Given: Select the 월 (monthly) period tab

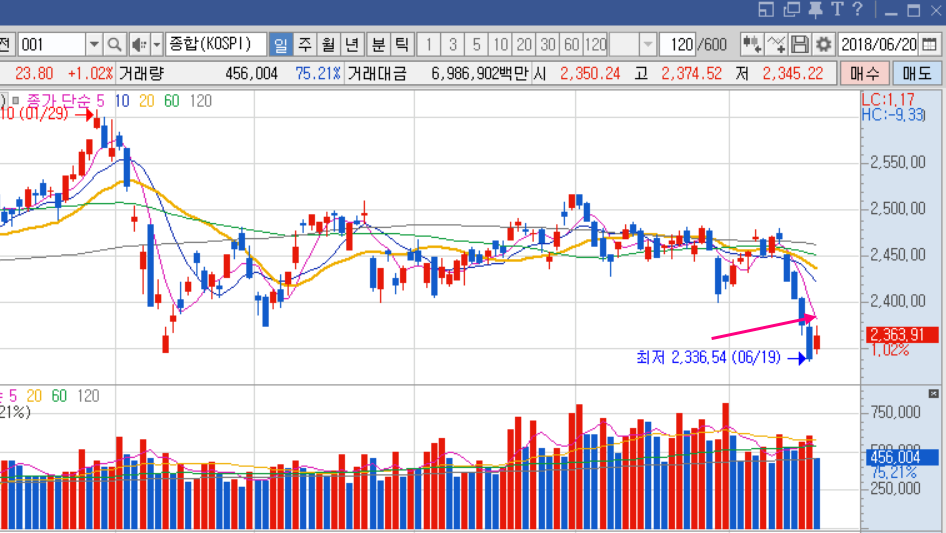Looking at the screenshot, I should point(328,45).
